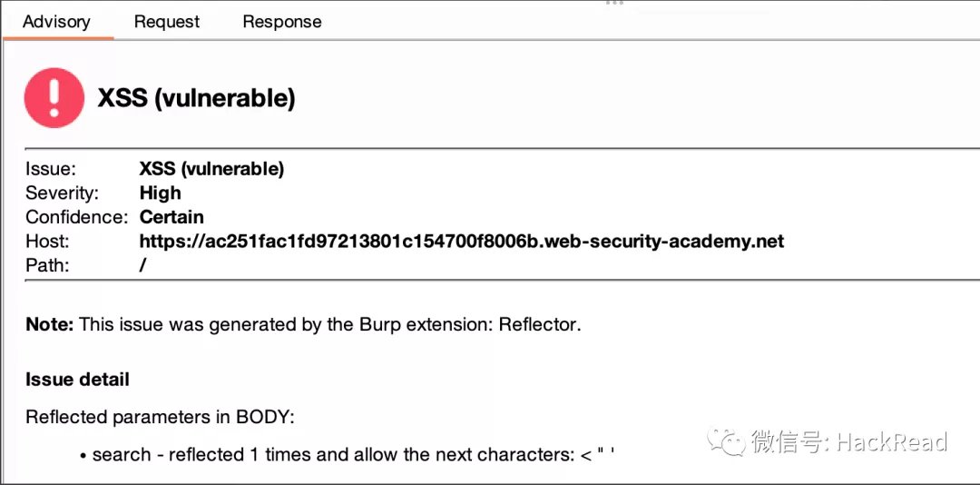The height and width of the screenshot is (485, 980).
Task: Open the Request tab
Action: [x=167, y=22]
